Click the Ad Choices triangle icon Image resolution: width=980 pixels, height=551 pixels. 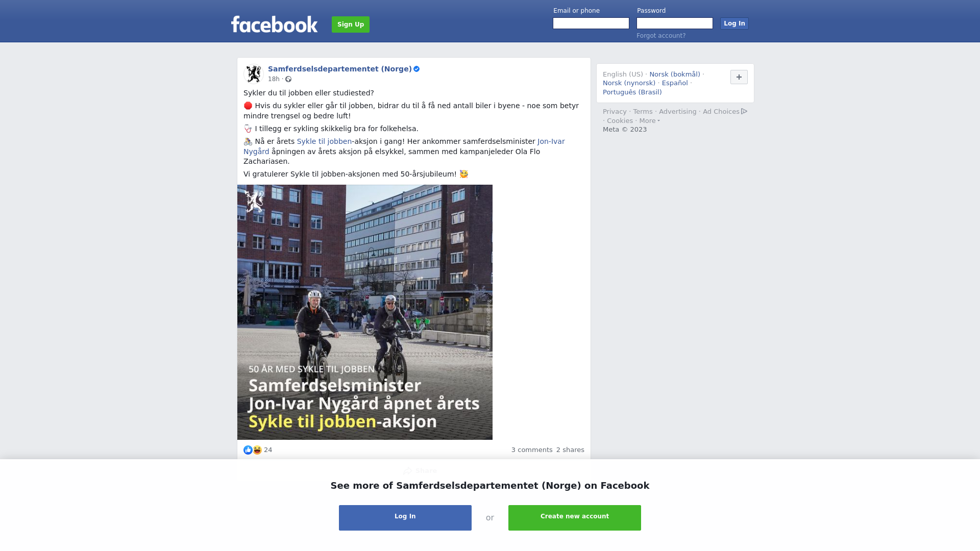tap(744, 111)
